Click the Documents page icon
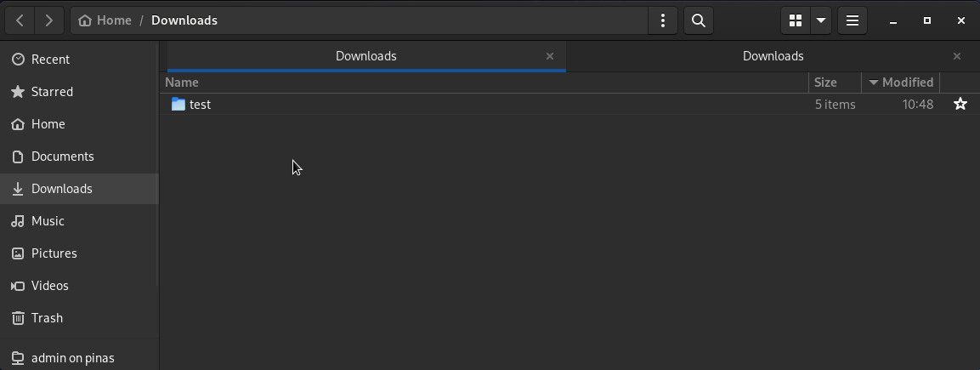The image size is (980, 370). 18,157
